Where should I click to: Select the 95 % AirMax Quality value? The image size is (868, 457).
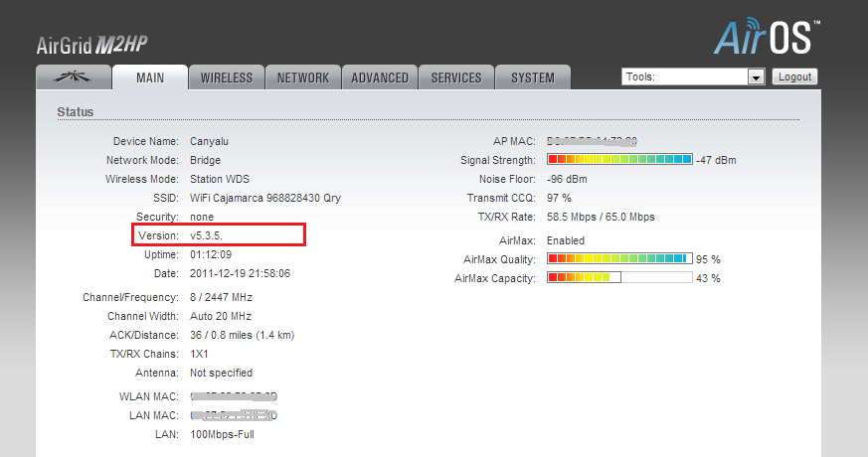tap(708, 259)
